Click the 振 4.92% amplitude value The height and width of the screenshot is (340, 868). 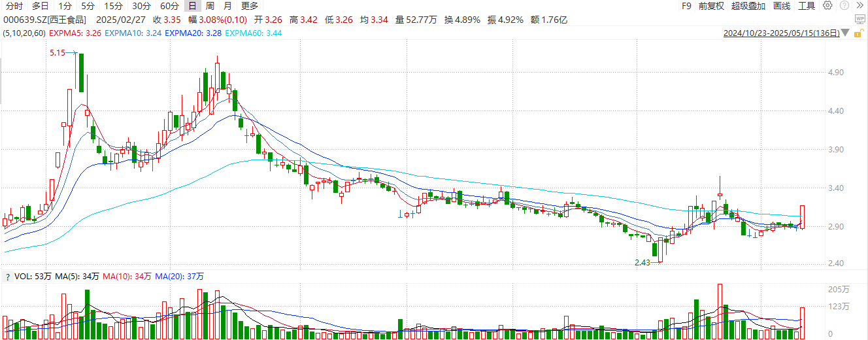[505, 20]
